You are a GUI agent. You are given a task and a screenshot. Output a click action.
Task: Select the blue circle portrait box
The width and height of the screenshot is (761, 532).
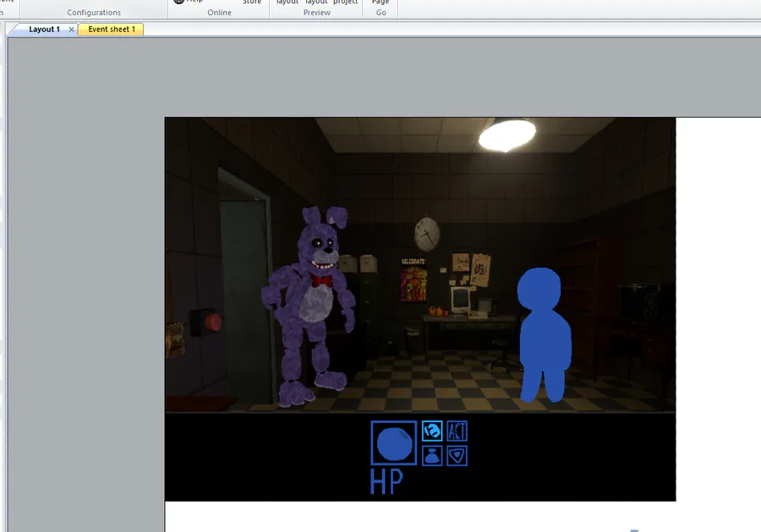[393, 443]
